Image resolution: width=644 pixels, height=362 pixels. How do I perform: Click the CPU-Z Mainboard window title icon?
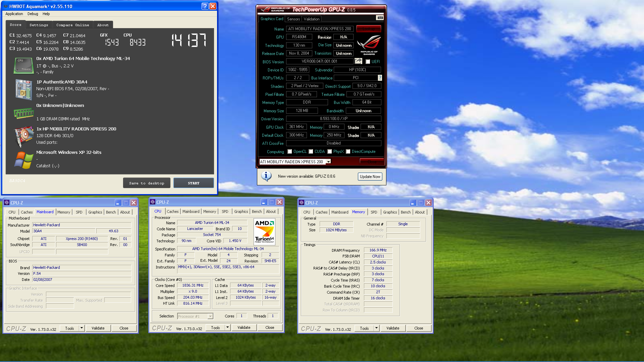click(6, 202)
